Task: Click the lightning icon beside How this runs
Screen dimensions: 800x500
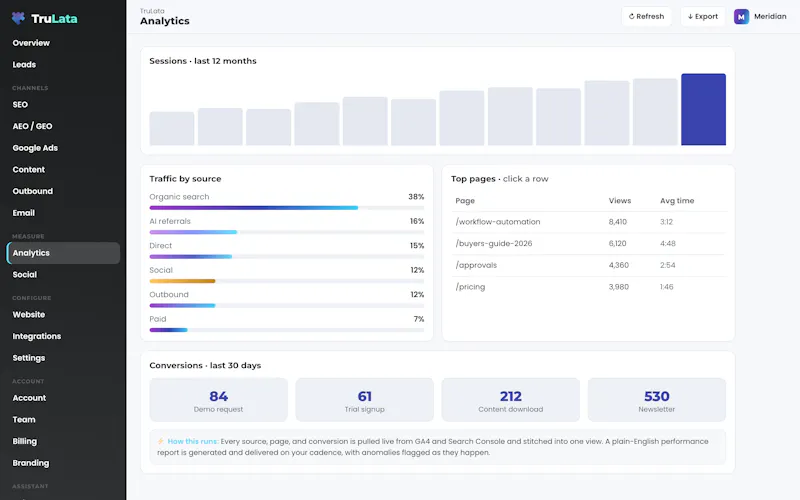Action: 161,441
